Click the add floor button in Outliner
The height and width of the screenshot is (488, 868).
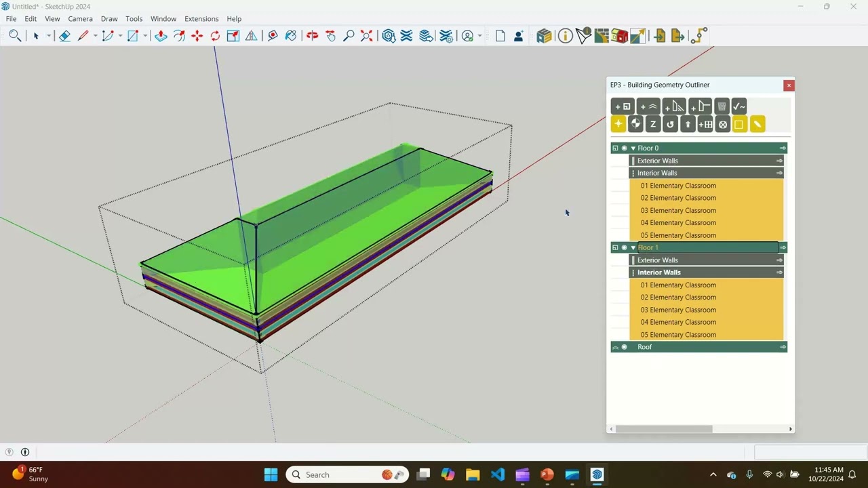pyautogui.click(x=623, y=106)
